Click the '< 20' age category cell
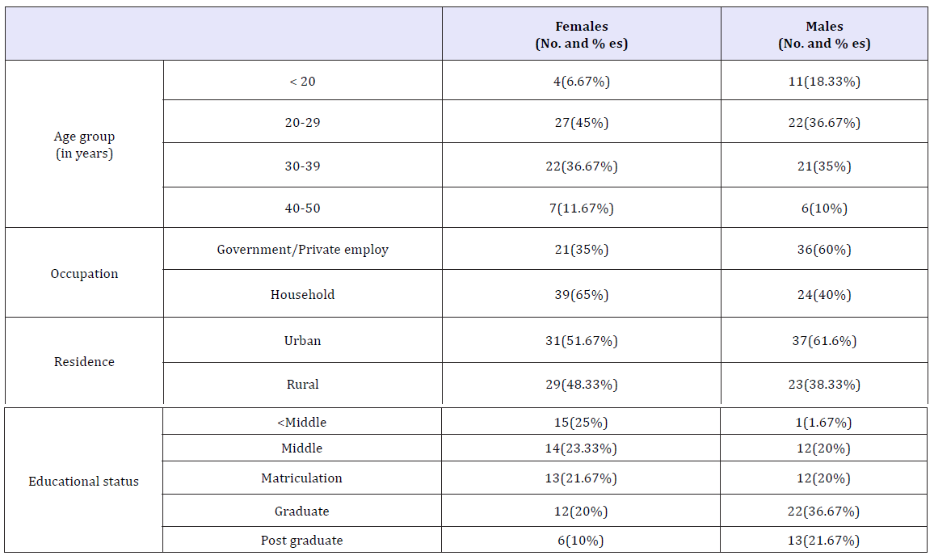The width and height of the screenshot is (934, 560). 303,81
